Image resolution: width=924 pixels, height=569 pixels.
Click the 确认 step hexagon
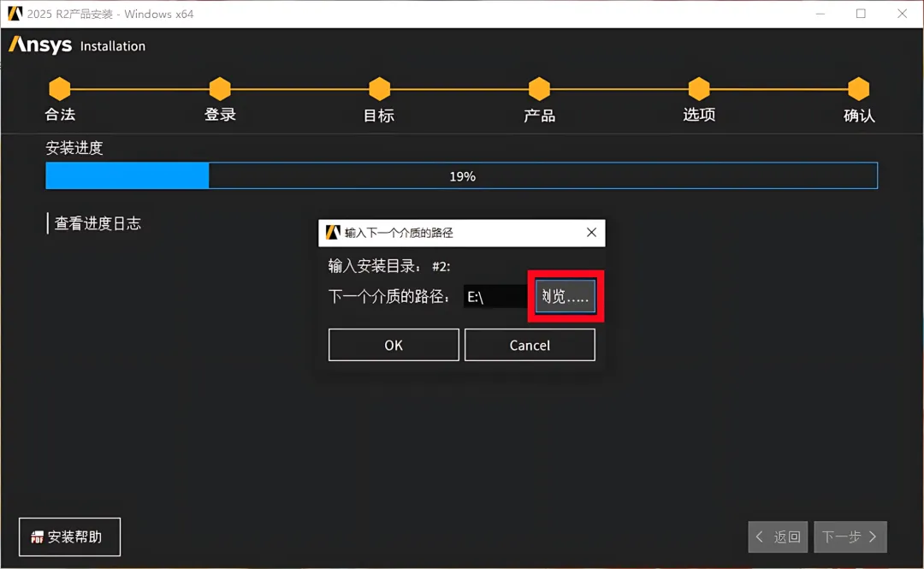(x=859, y=89)
